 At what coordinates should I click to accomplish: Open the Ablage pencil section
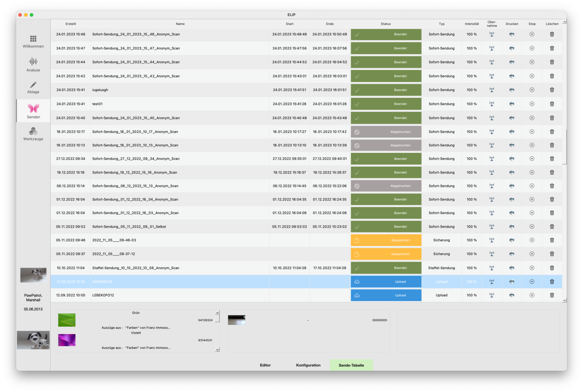pos(33,85)
